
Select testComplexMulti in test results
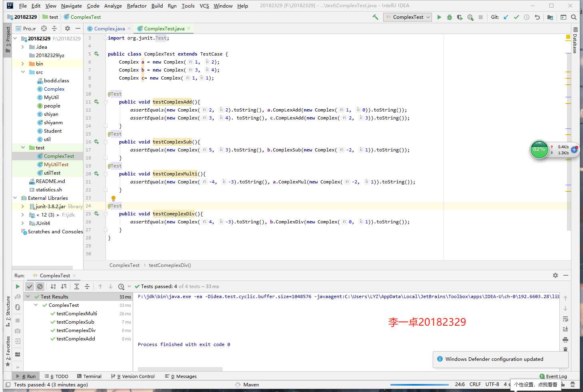(x=77, y=313)
